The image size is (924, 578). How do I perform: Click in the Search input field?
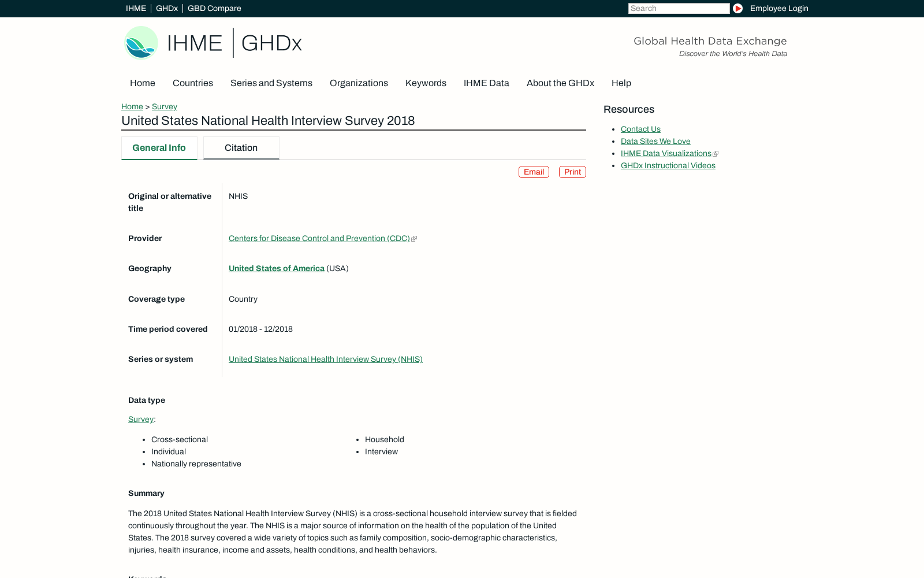coord(679,8)
